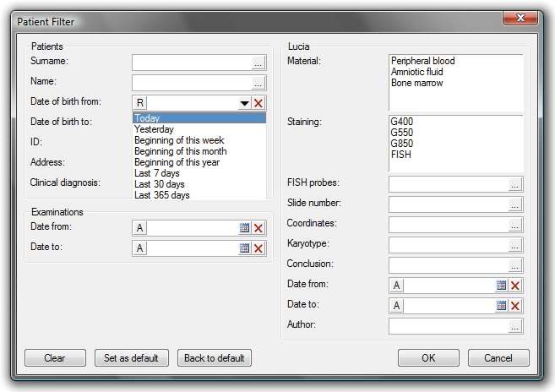The image size is (555, 392).
Task: Collapse the Date of birth from dropdown arrow
Action: [x=244, y=103]
